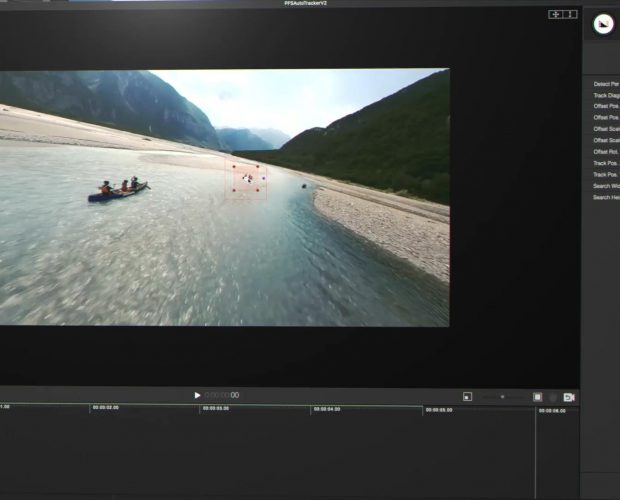Click the round plugin logo icon
620x500 pixels.
tap(603, 24)
